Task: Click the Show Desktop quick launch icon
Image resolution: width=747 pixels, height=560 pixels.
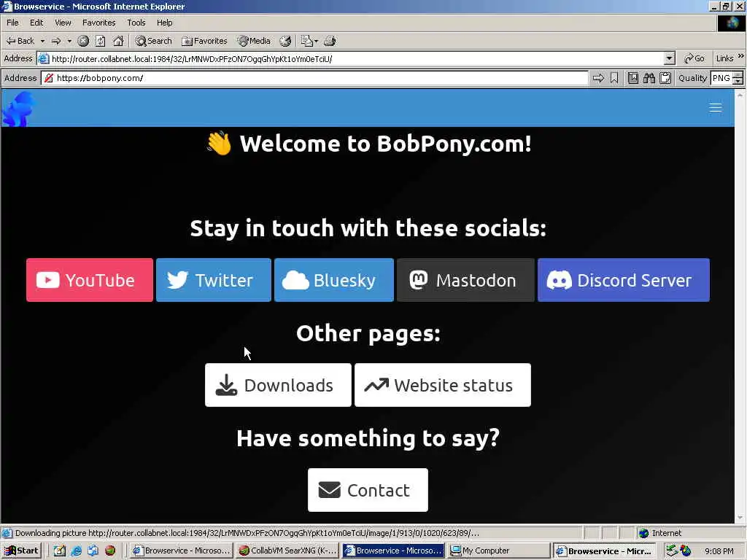Action: coord(93,551)
